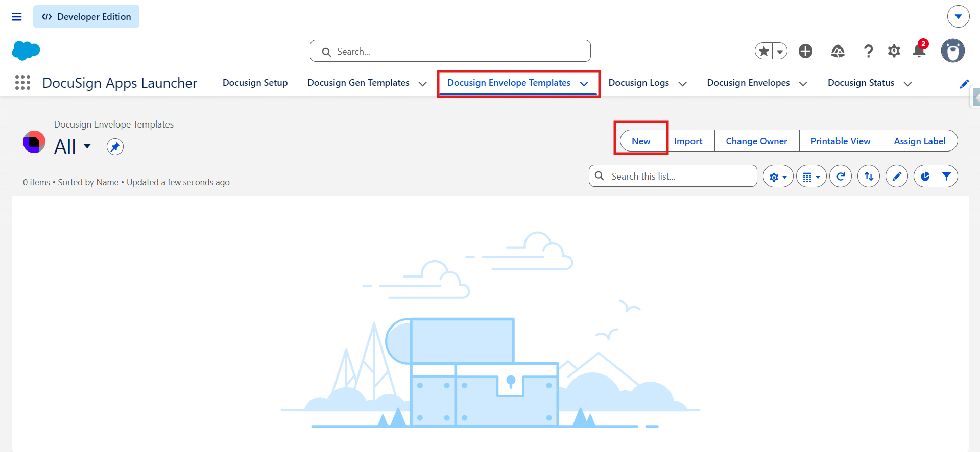Expand the Docusign Envelope Templates chevron

584,84
